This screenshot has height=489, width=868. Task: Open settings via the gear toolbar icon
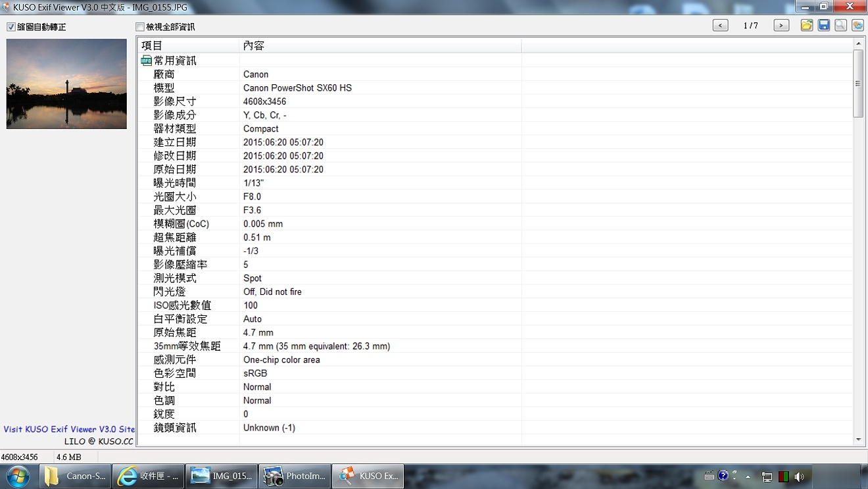(857, 26)
